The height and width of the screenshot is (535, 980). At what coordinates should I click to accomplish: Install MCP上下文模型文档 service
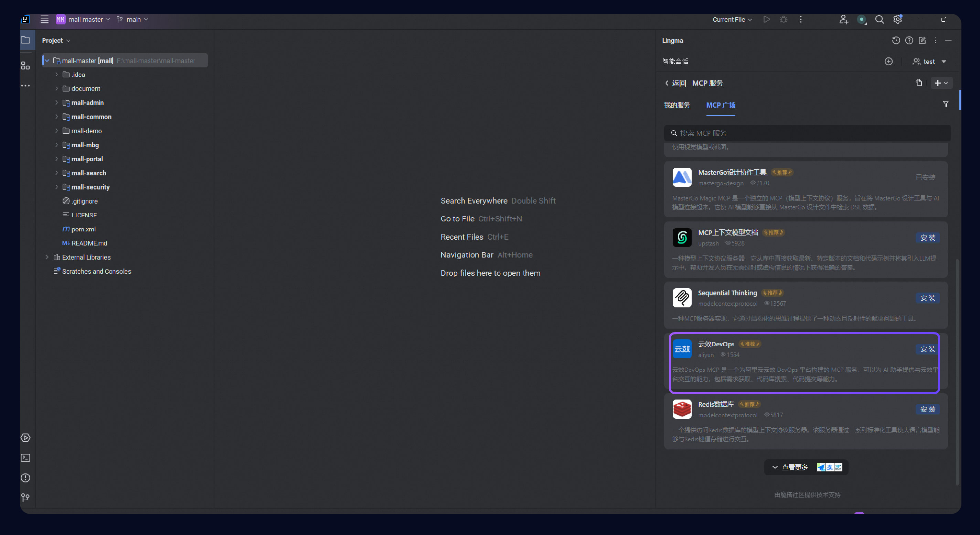(x=927, y=238)
